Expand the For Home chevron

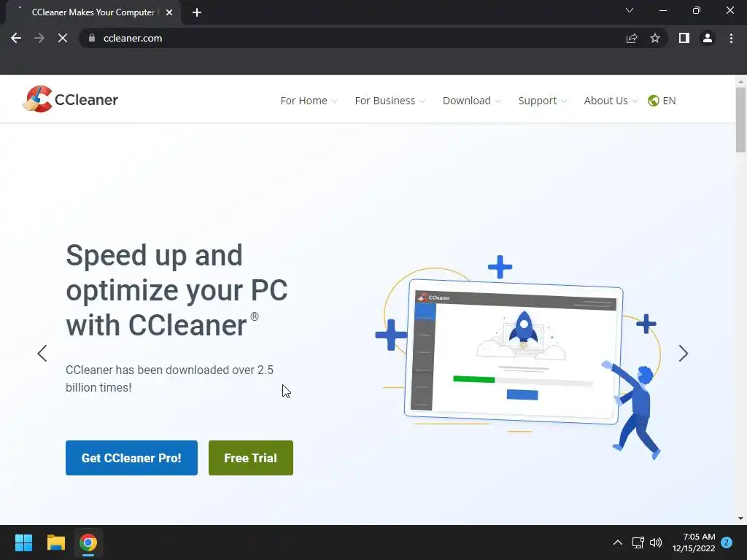(334, 101)
